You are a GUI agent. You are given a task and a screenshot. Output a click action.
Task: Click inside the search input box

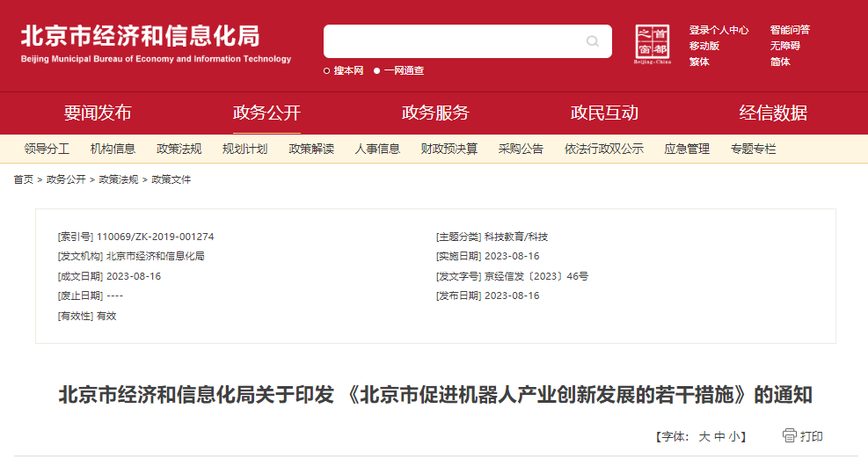click(453, 41)
